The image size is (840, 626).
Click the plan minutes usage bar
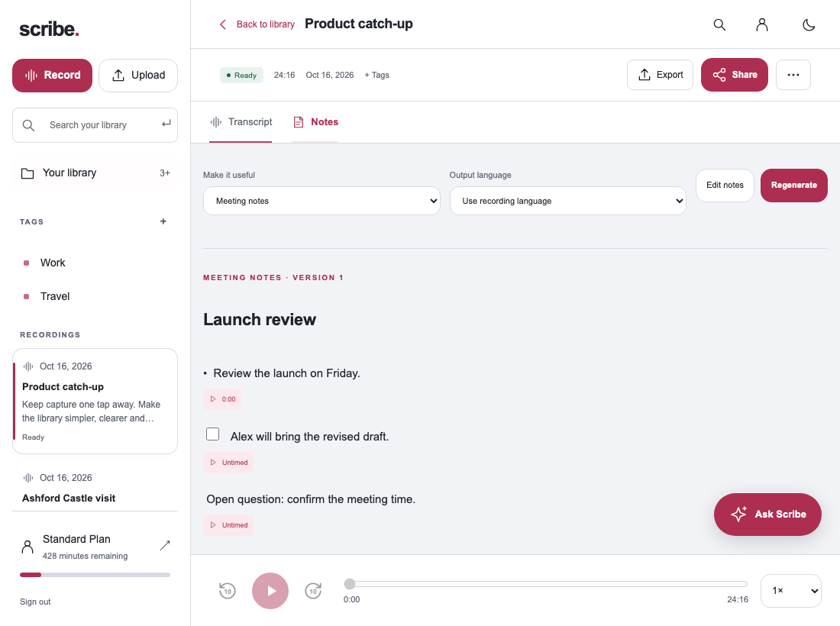95,575
